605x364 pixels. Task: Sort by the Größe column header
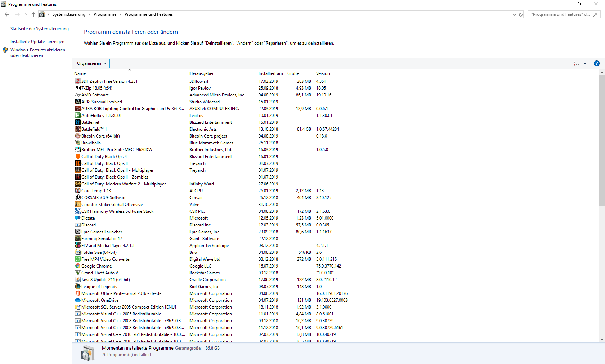299,73
